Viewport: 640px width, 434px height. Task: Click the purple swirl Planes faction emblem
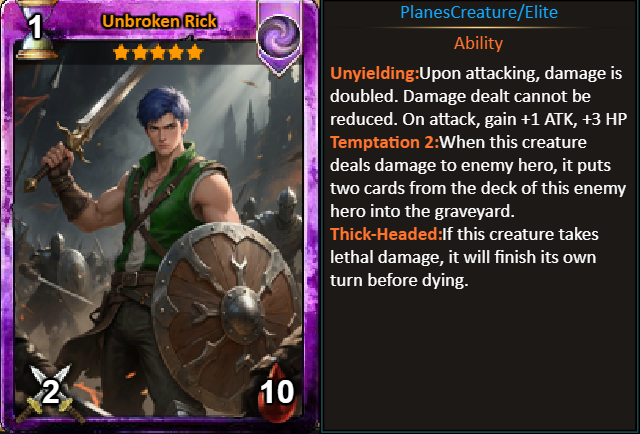[x=279, y=37]
